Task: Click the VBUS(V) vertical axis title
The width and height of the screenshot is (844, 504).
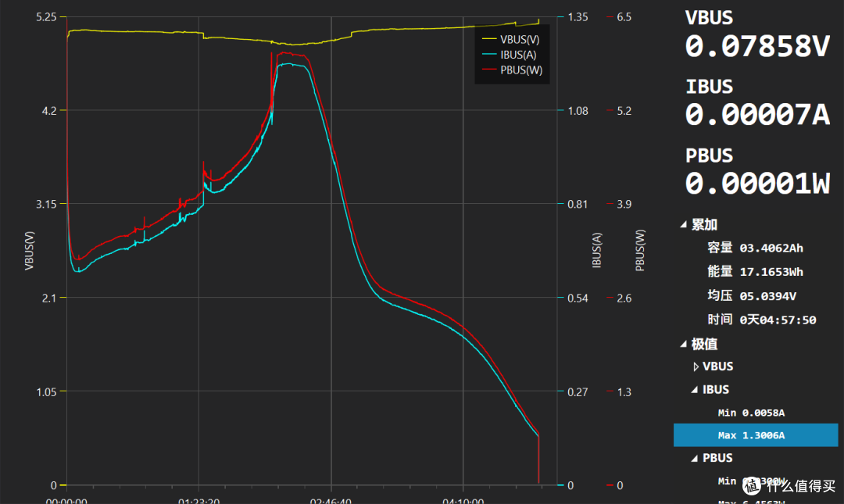Action: [29, 251]
